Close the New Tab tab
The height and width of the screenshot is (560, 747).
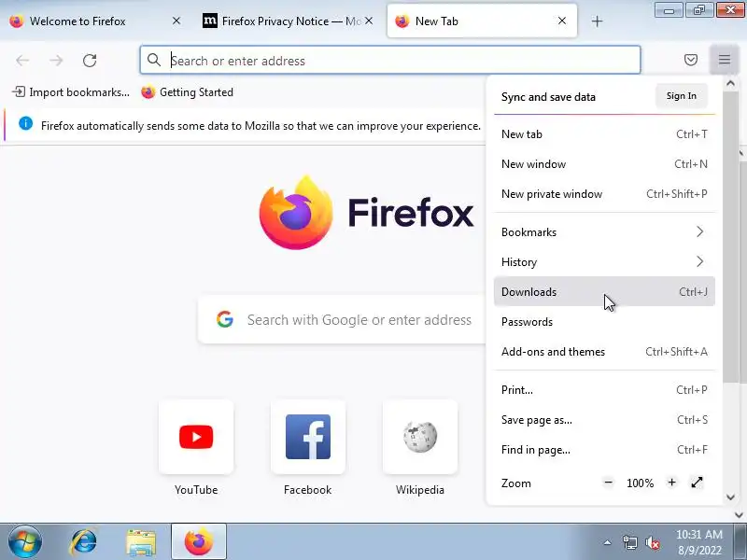(x=562, y=21)
